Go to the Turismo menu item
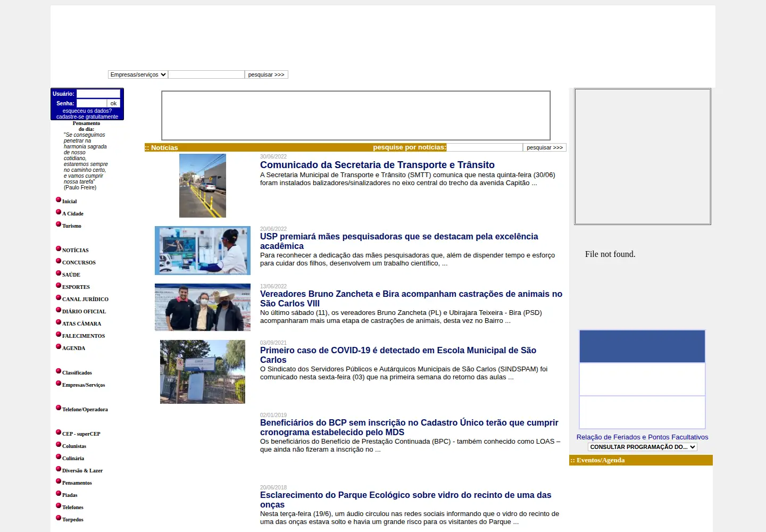The height and width of the screenshot is (532, 766). click(72, 226)
